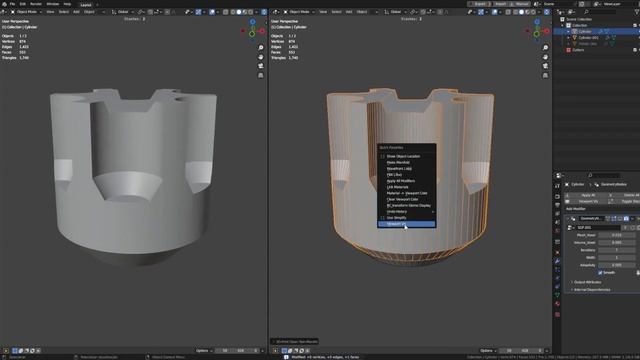Open Undo History submenu in Quick Favorites
The height and width of the screenshot is (360, 640).
pyautogui.click(x=407, y=211)
